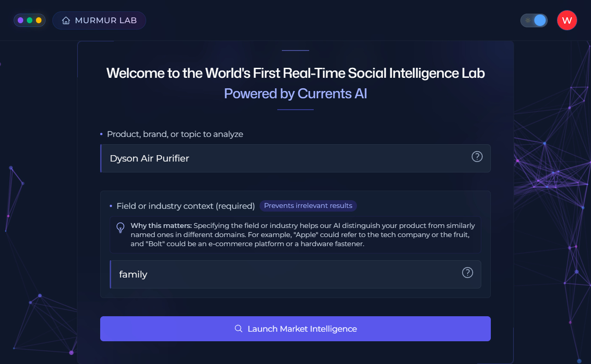The width and height of the screenshot is (591, 364).
Task: Click the Product, brand, or topic label
Action: 175,134
